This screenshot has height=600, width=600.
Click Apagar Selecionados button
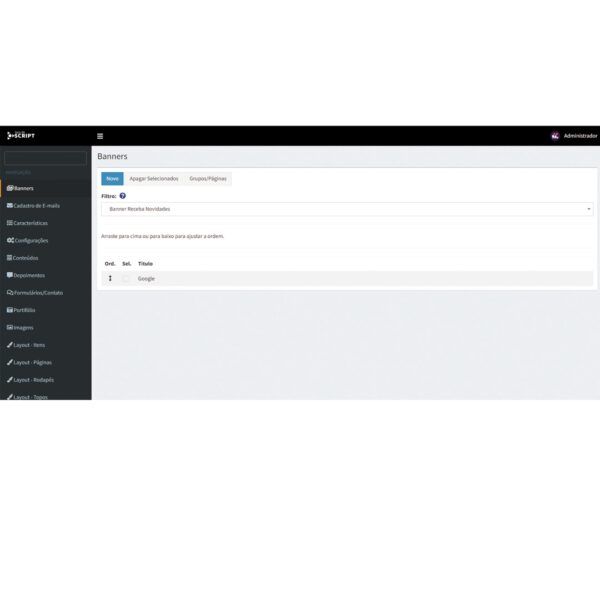pyautogui.click(x=154, y=179)
